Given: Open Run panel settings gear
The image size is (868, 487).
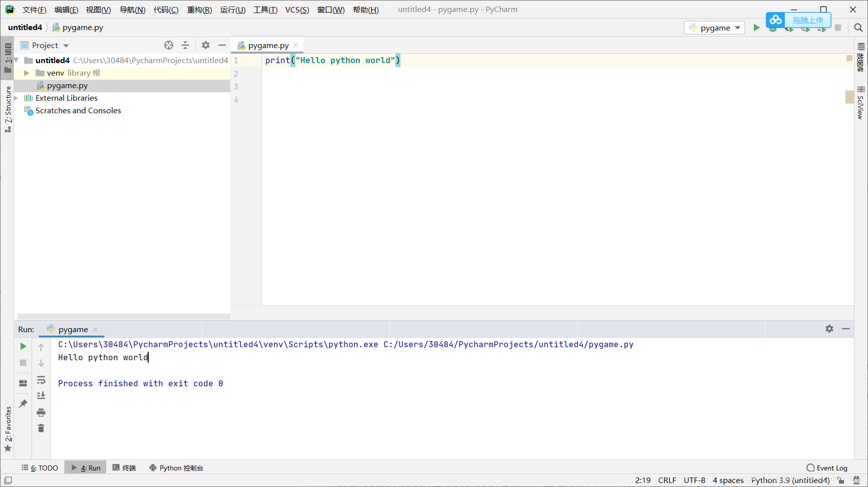Looking at the screenshot, I should 829,329.
